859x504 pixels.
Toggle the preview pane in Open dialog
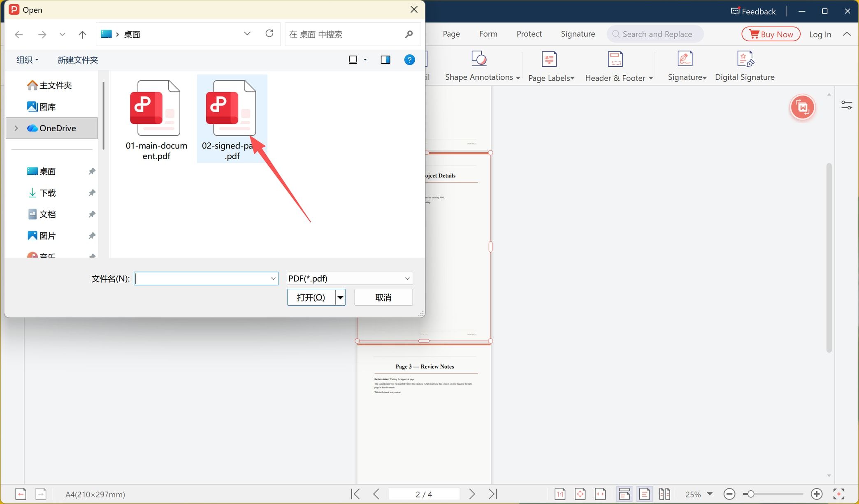[x=385, y=60]
